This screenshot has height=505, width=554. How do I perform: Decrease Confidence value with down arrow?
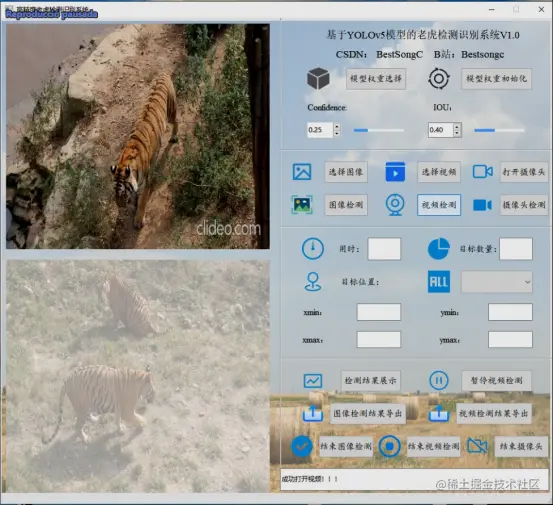[337, 134]
